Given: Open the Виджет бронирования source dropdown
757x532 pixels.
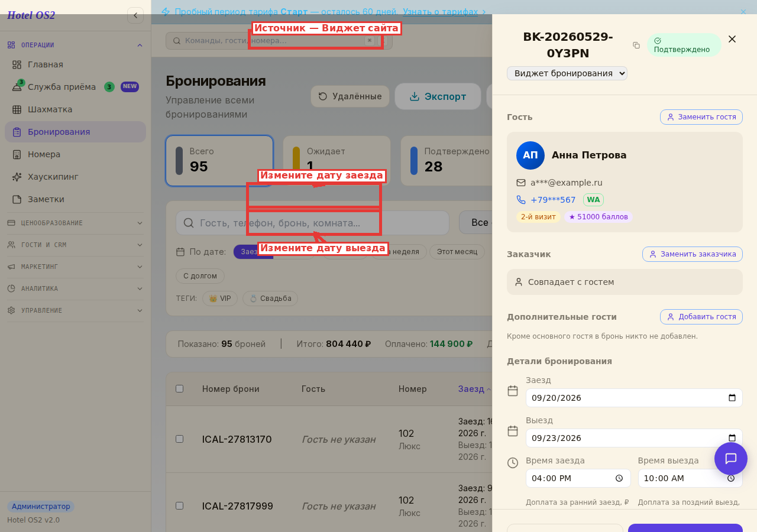Looking at the screenshot, I should 567,73.
